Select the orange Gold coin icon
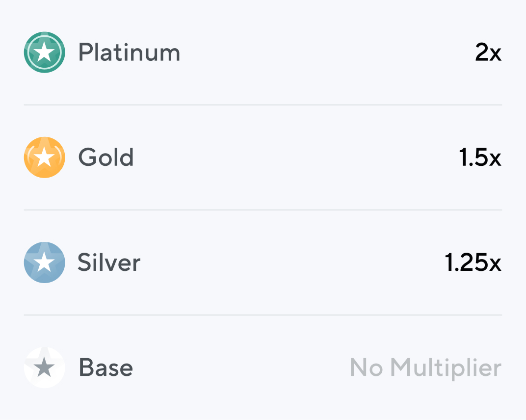 (x=44, y=157)
